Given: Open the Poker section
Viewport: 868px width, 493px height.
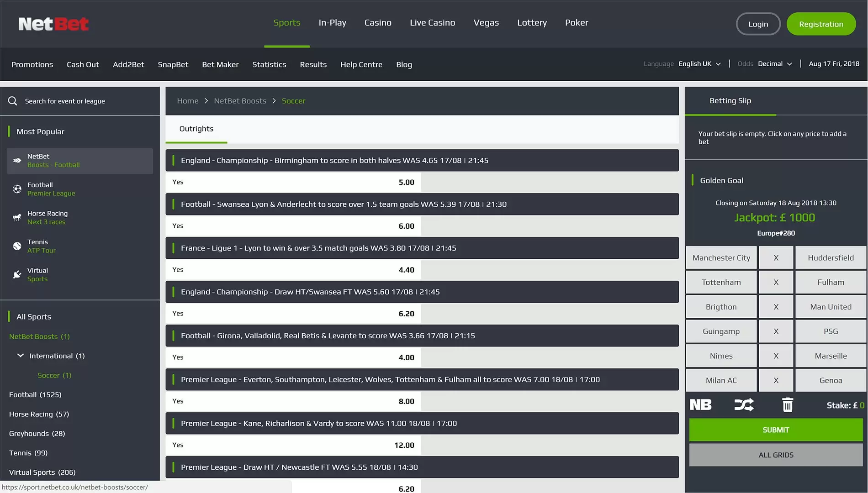Looking at the screenshot, I should tap(577, 23).
